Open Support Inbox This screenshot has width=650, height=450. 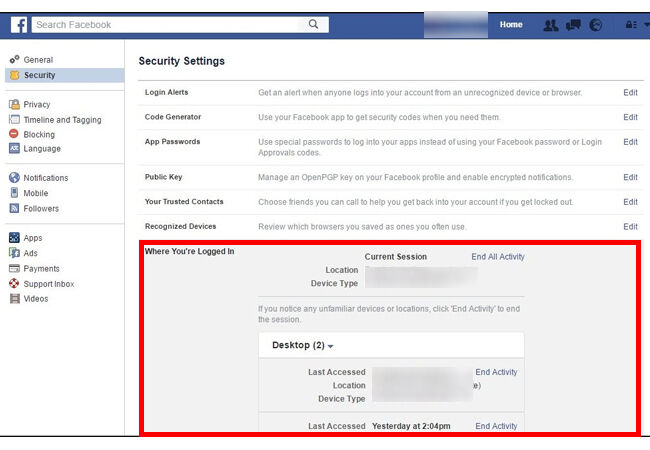[x=49, y=284]
